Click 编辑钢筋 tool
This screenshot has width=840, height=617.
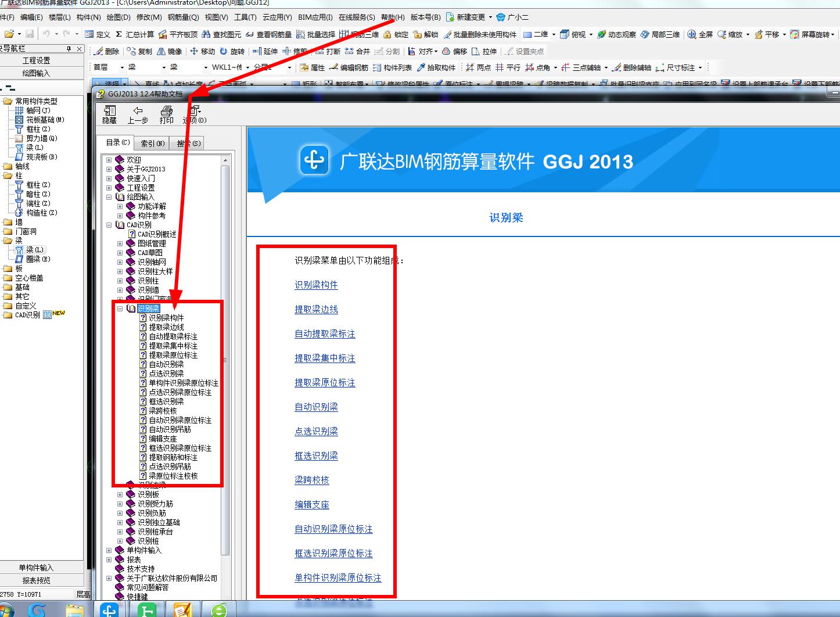(x=349, y=67)
